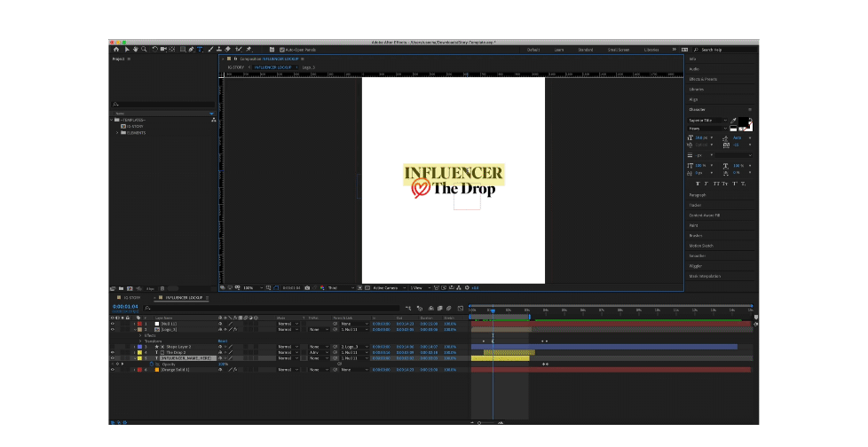Collapse the TEMPLATES folder
This screenshot has height=447, width=868.
(x=112, y=120)
